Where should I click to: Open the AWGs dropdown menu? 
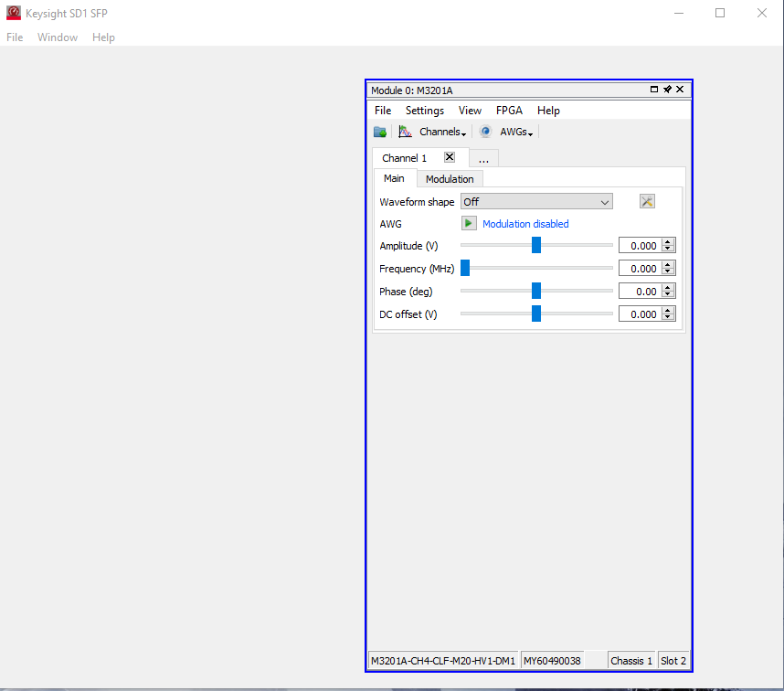[x=516, y=132]
